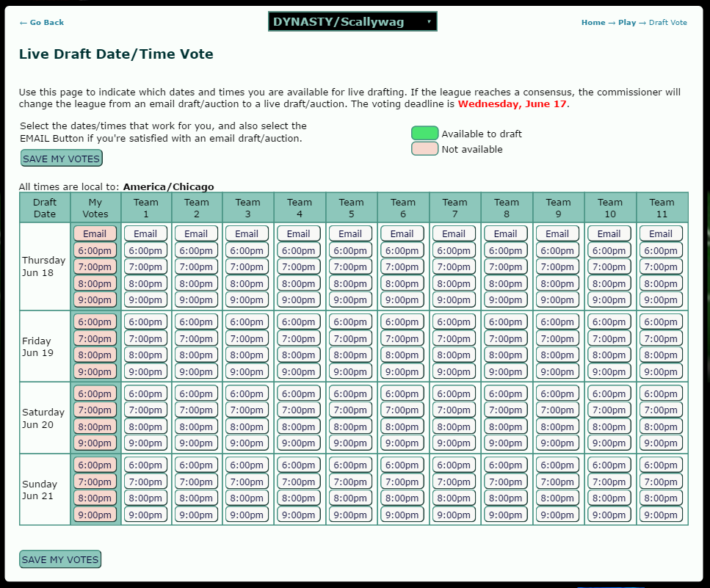Toggle My Votes Thursday Jun 18 8:00pm
Image resolution: width=710 pixels, height=588 pixels.
[95, 283]
